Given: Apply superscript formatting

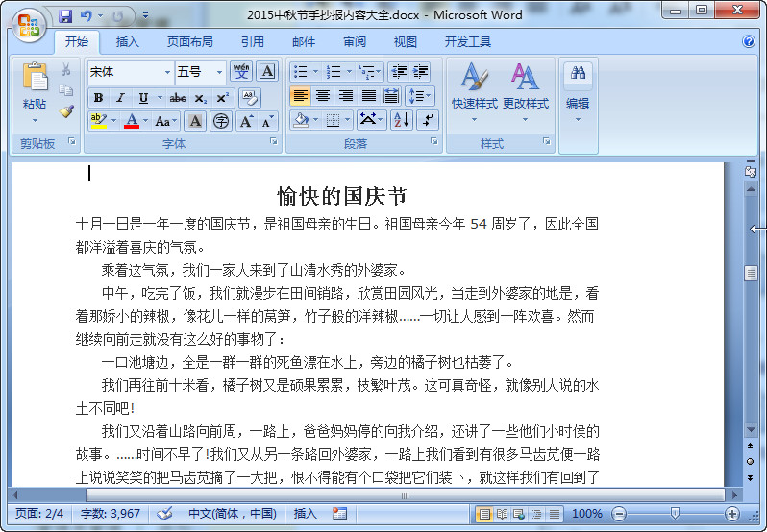Looking at the screenshot, I should click(223, 98).
